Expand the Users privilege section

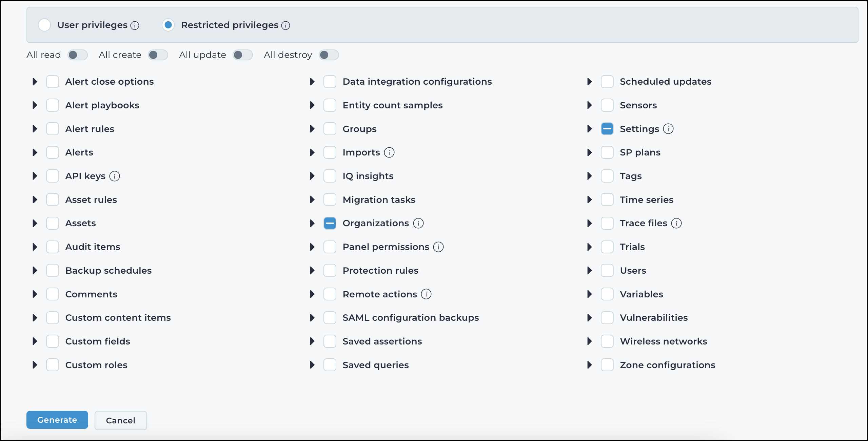point(589,270)
